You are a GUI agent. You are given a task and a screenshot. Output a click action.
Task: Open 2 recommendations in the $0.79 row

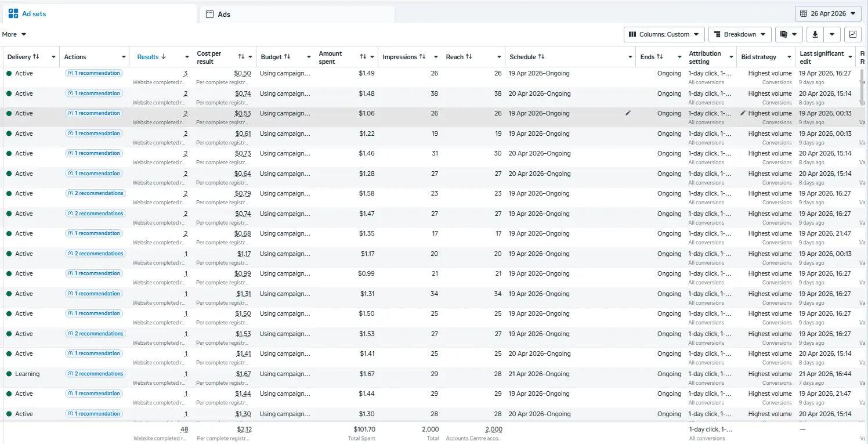pyautogui.click(x=95, y=193)
